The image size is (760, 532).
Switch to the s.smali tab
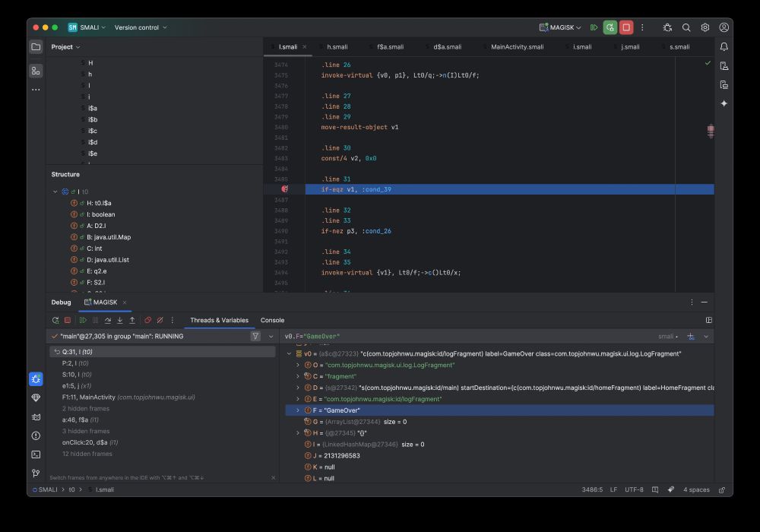(679, 47)
